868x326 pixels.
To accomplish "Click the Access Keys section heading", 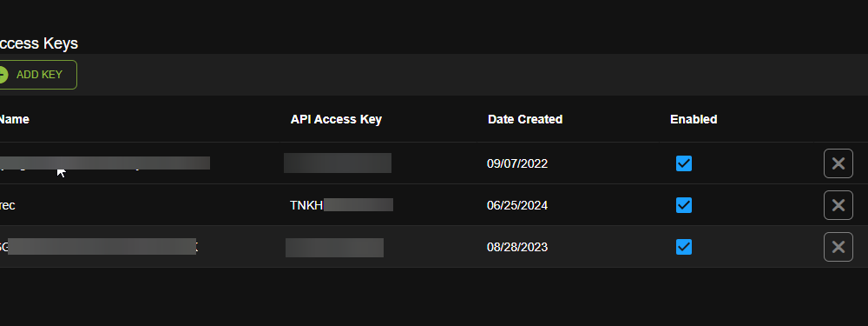I will click(x=39, y=43).
